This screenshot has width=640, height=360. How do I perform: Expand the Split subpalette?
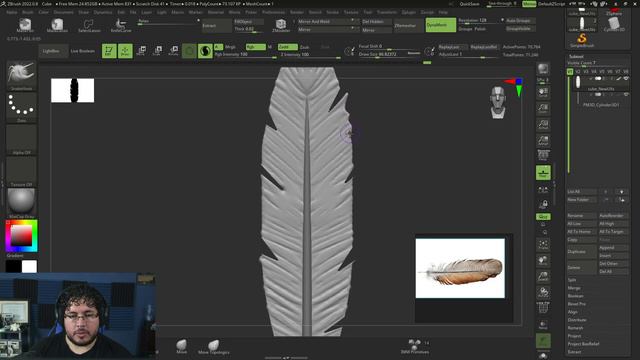coord(572,280)
